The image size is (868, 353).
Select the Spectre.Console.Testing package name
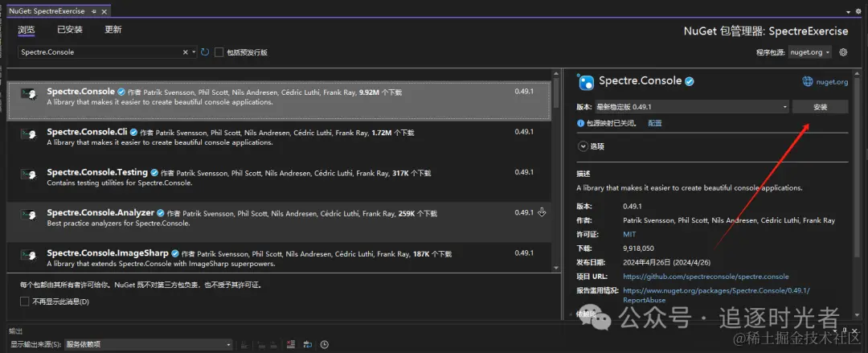pos(97,172)
